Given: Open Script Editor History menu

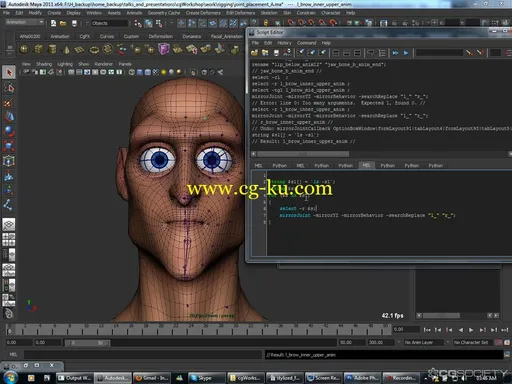Looking at the screenshot, I should pos(284,43).
